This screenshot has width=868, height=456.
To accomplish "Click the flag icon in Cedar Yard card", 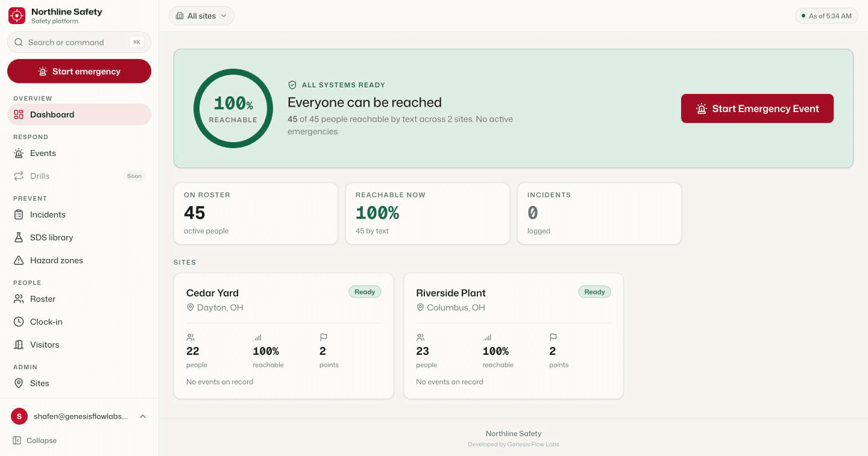I will (x=324, y=337).
